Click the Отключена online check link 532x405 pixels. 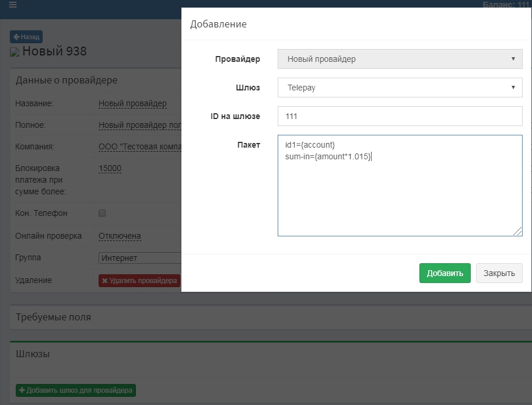120,236
